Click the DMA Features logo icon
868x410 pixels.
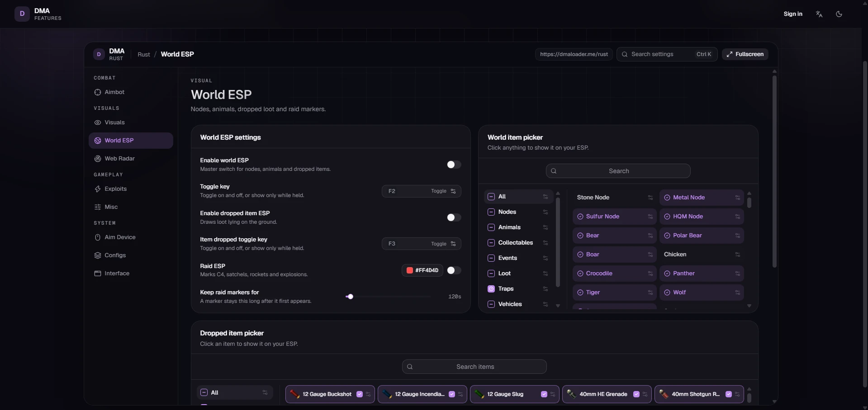[22, 14]
